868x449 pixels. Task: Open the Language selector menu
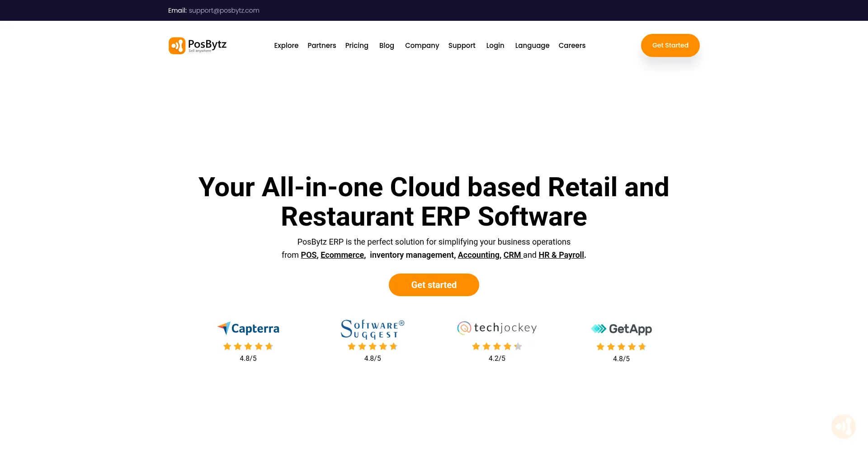pyautogui.click(x=532, y=46)
